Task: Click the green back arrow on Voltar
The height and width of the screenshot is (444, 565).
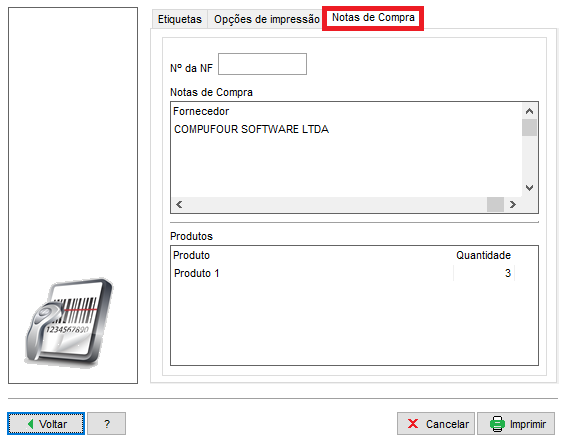Action: coord(31,424)
